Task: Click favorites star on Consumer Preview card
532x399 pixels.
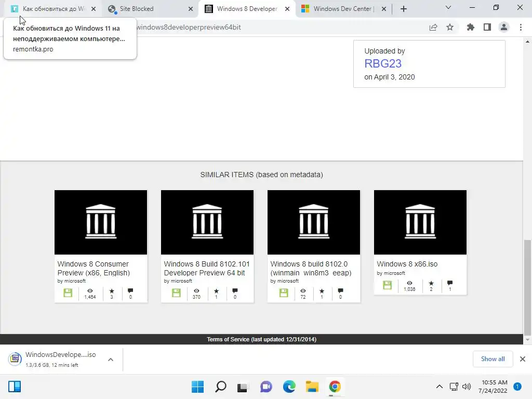Action: [112, 291]
